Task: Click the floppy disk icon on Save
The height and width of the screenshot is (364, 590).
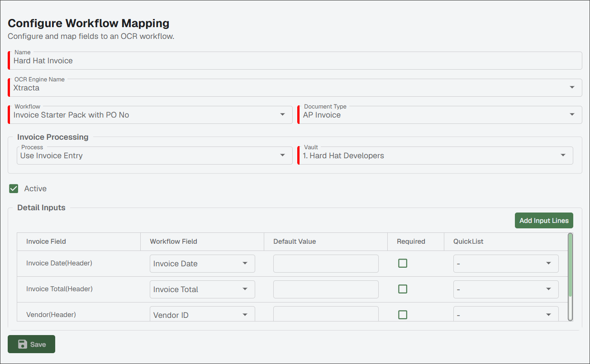Action: coord(22,345)
